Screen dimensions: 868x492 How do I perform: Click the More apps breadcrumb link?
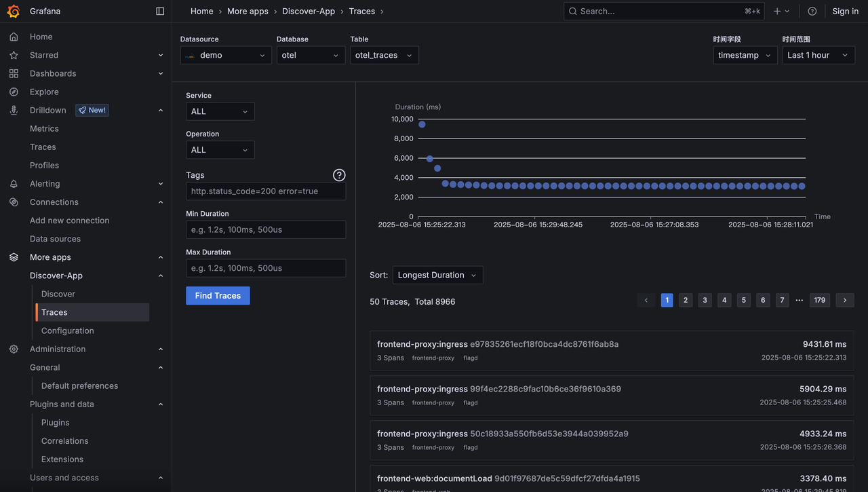click(x=248, y=11)
